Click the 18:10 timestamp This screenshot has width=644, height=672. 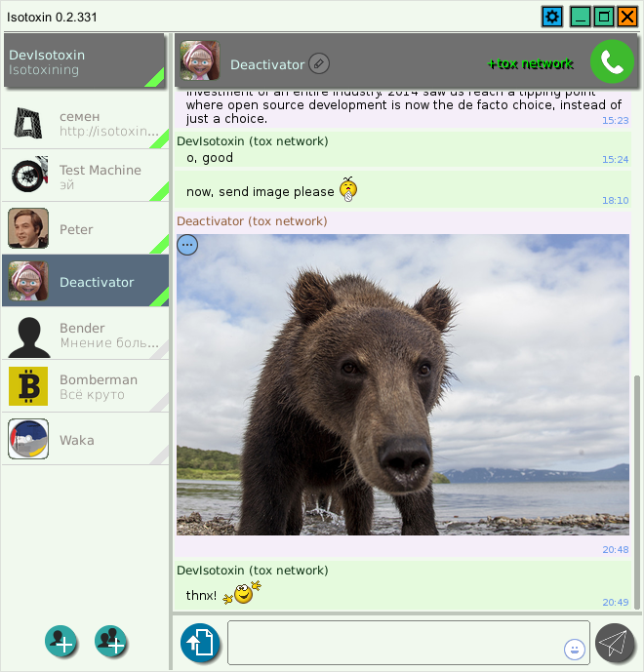pyautogui.click(x=616, y=200)
